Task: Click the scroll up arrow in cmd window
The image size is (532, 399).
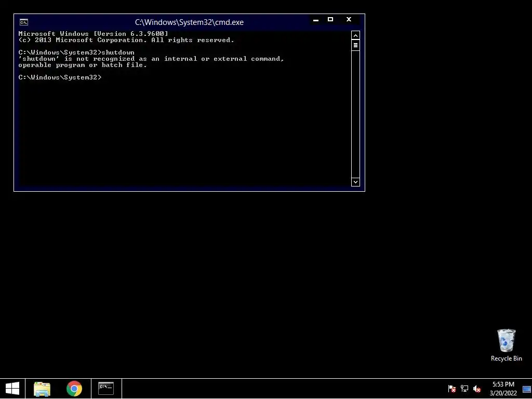Action: click(x=355, y=35)
